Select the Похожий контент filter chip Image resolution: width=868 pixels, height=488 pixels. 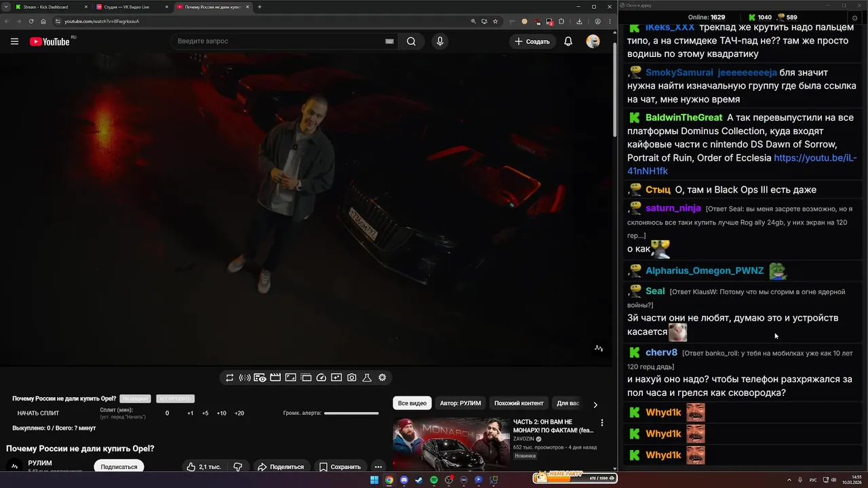(519, 403)
